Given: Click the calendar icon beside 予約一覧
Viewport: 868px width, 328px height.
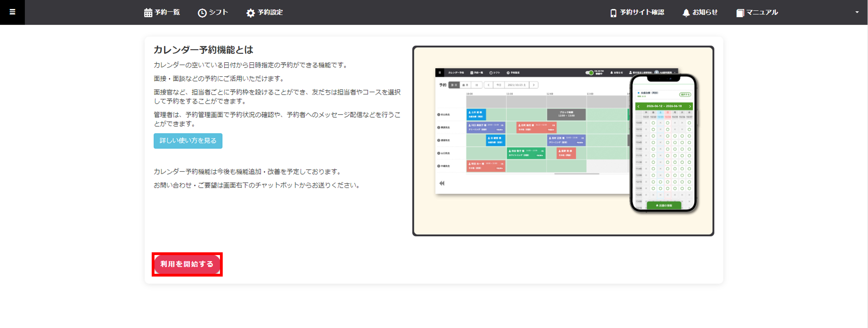Looking at the screenshot, I should click(148, 13).
